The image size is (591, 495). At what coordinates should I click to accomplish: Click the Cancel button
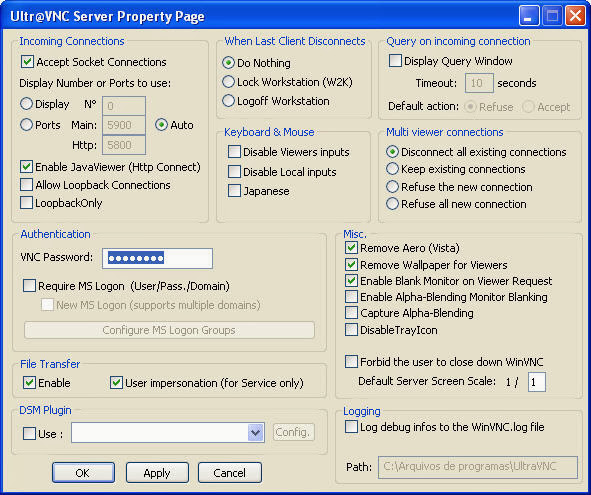coord(230,473)
